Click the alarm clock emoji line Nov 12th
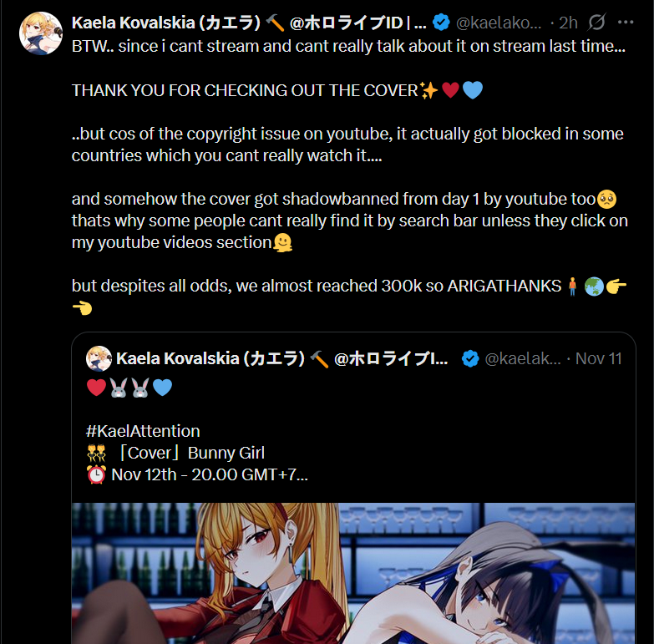 pyautogui.click(x=197, y=474)
